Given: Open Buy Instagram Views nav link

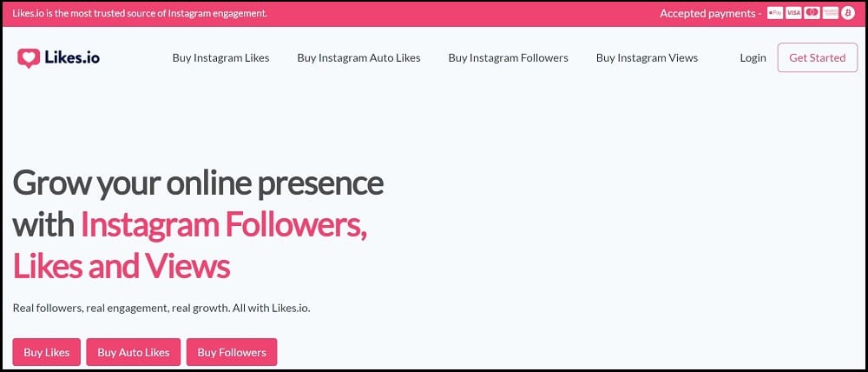Looking at the screenshot, I should pyautogui.click(x=648, y=57).
